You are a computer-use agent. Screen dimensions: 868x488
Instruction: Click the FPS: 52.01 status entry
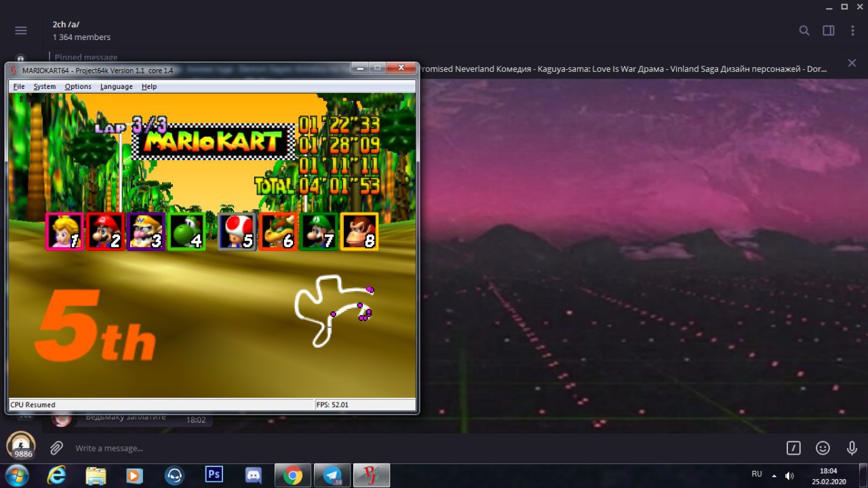click(332, 405)
